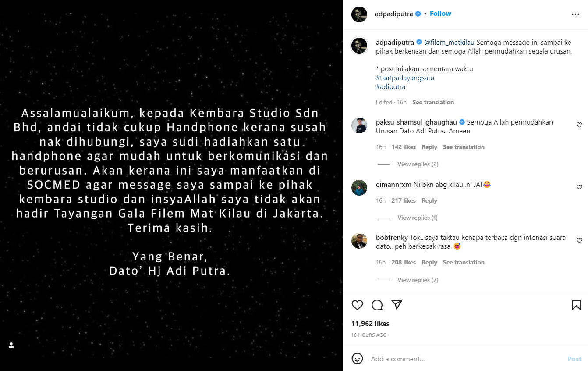Expand View replies (2) under paksu_shamsul_ghaughau
The image size is (588, 371).
418,164
